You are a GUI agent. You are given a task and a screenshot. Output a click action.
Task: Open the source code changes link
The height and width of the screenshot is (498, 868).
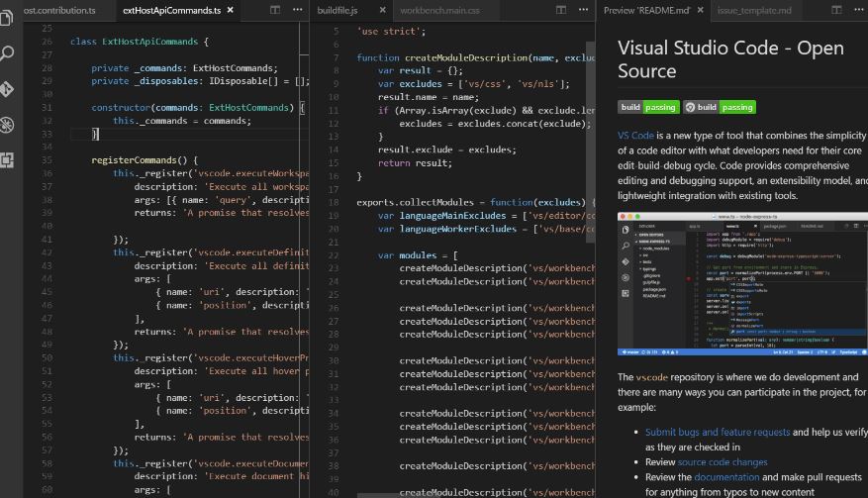tap(723, 462)
